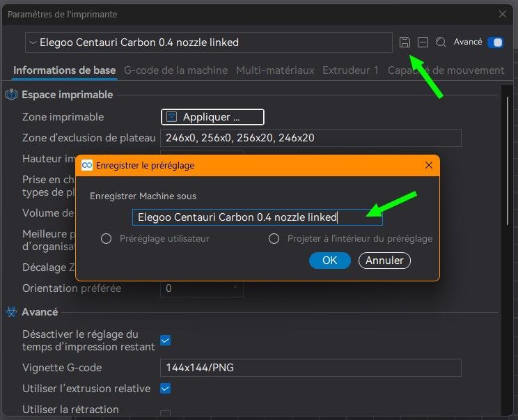Click the delete preset icon beside save
Viewport: 518px width, 420px height.
coord(423,42)
